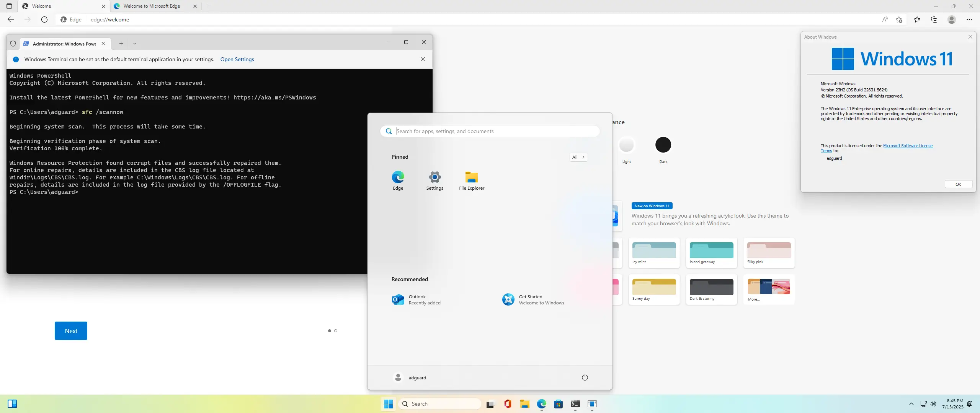Show hidden icons in the system tray
This screenshot has height=413, width=980.
tap(911, 404)
